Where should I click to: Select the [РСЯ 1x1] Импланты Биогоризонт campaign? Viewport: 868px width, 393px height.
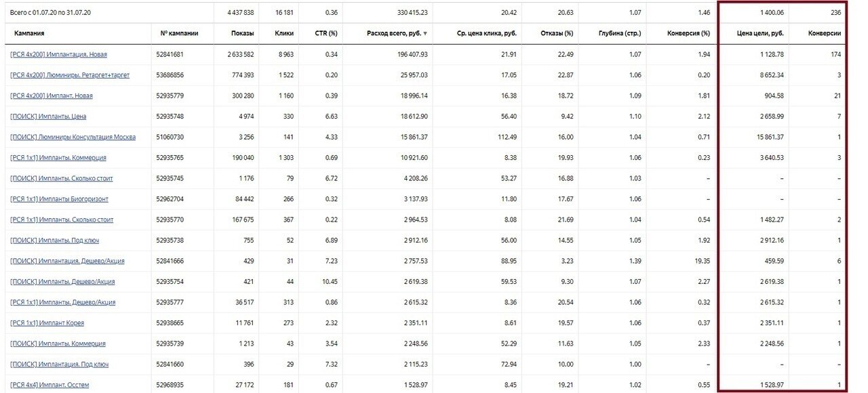pos(59,199)
